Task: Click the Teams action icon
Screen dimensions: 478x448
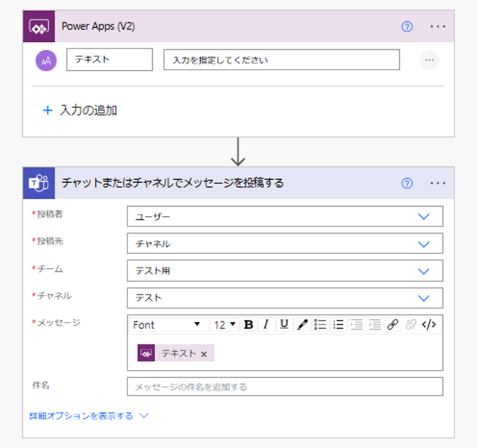Action: pyautogui.click(x=39, y=183)
